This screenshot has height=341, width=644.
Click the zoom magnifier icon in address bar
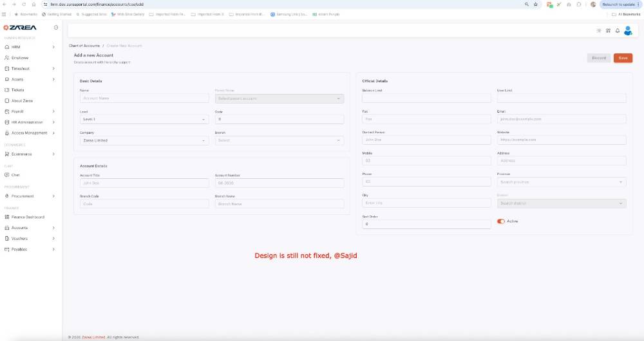[527, 4]
